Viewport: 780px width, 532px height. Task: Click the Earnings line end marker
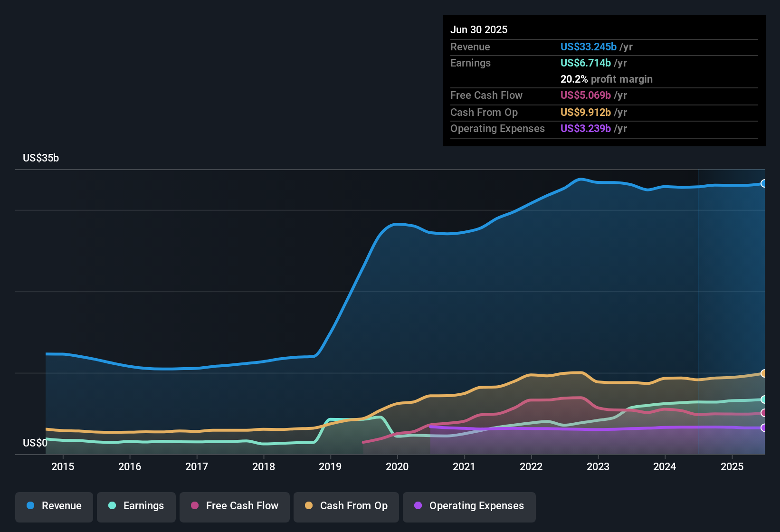pos(764,399)
